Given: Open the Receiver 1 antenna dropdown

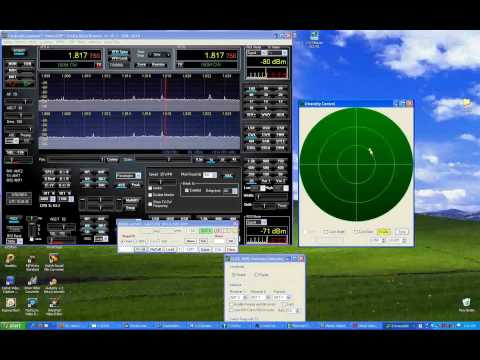Looking at the screenshot, I should click(x=239, y=297).
